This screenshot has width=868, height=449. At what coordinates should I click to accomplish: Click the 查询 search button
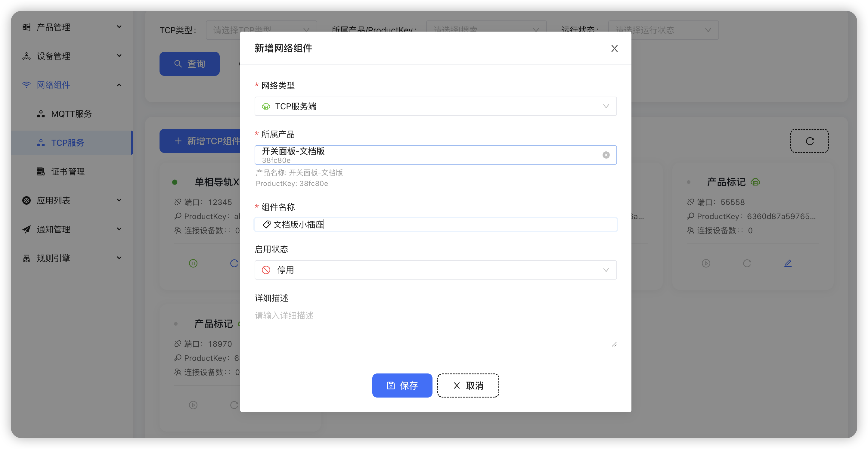189,64
